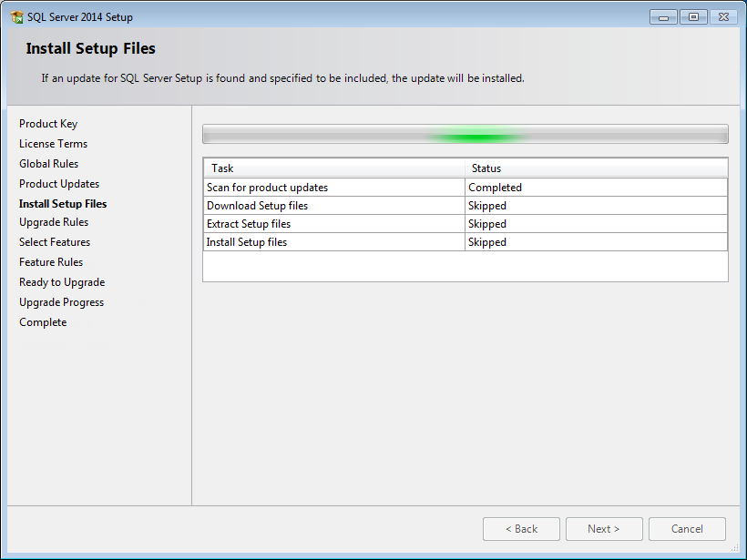Select the Complete step in sidebar
Screen dimensions: 747x560
[x=43, y=322]
